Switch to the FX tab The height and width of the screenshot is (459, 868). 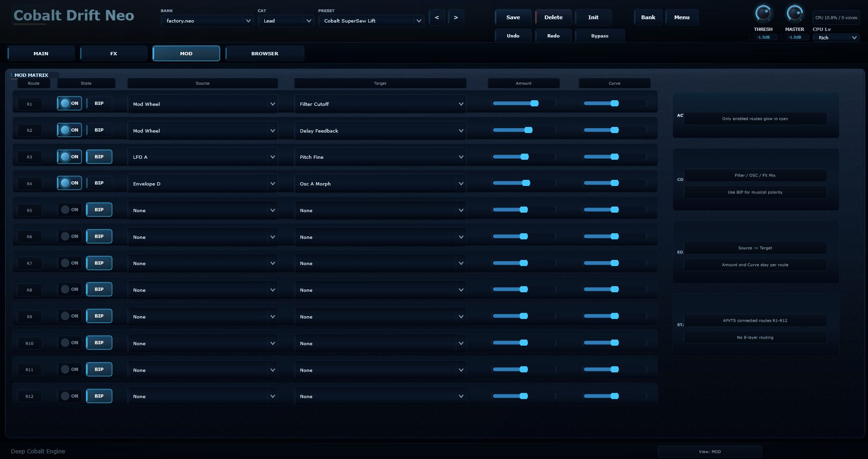[113, 53]
